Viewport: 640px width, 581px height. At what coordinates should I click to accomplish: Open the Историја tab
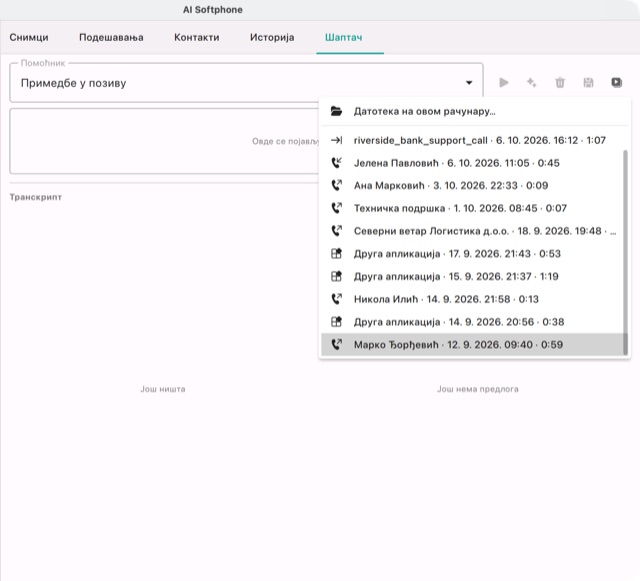pos(272,38)
